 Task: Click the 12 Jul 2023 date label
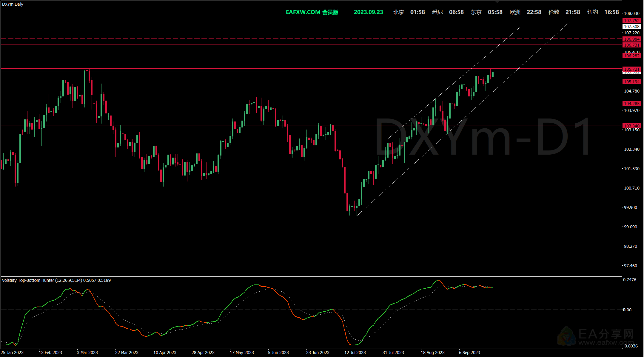tap(355, 353)
